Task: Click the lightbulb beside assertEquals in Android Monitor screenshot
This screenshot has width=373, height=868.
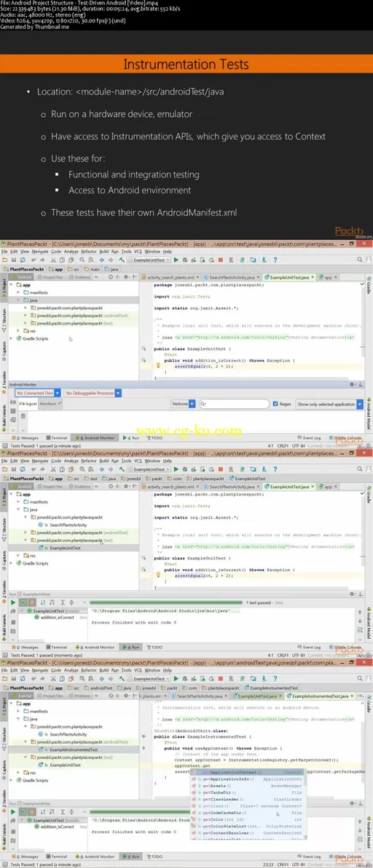Action: pyautogui.click(x=158, y=365)
